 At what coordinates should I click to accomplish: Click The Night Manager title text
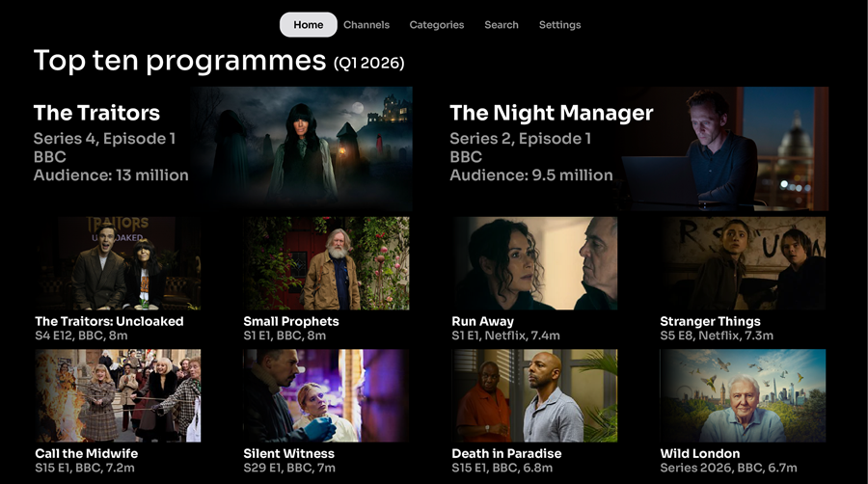click(552, 113)
